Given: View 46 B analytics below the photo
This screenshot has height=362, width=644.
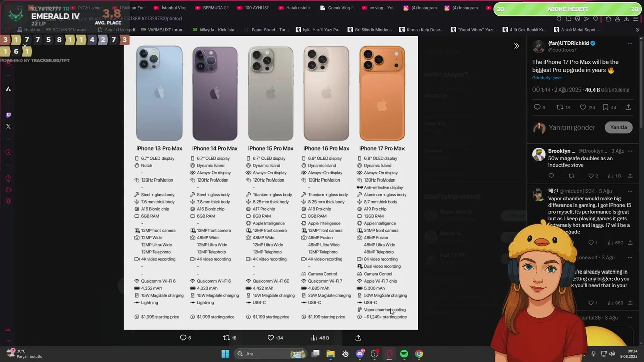Looking at the screenshot, I should pos(320,338).
